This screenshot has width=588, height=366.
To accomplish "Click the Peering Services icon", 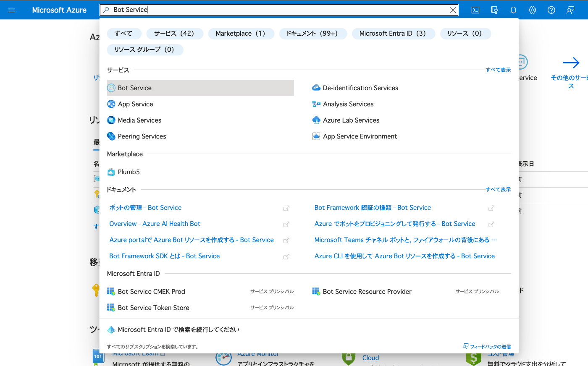I will [x=111, y=136].
